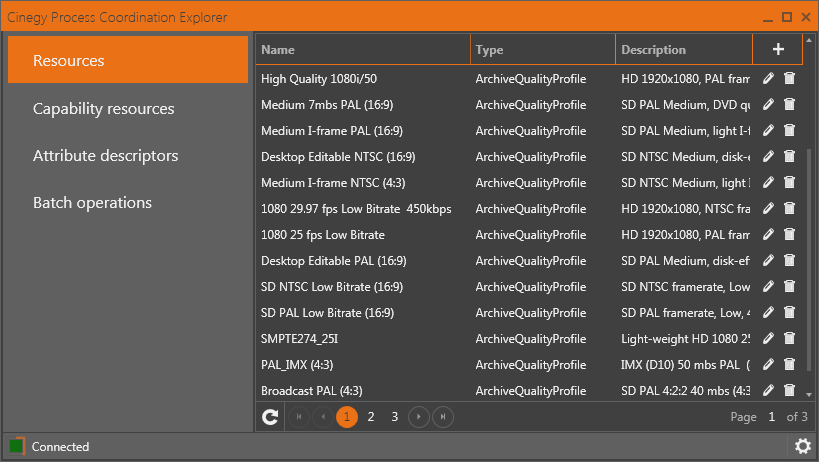819x462 pixels.
Task: Refresh the resources list
Action: pos(270,417)
